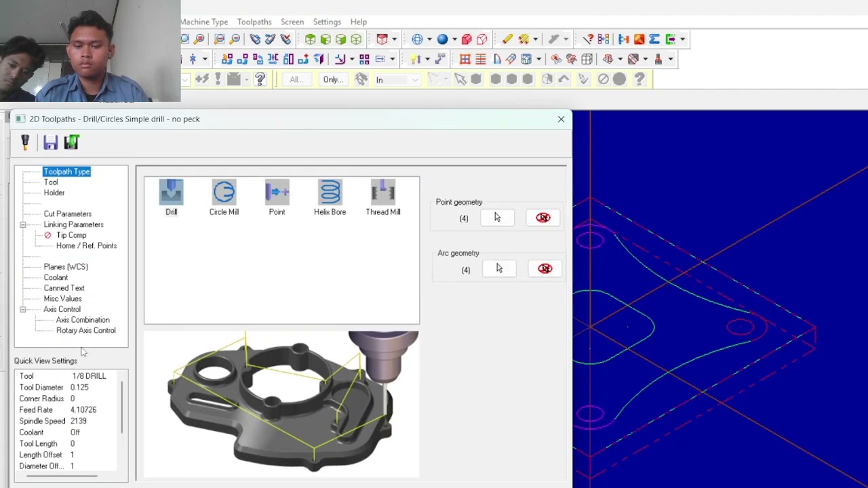Open the Machine Type menu
Image resolution: width=868 pixels, height=488 pixels.
(204, 22)
